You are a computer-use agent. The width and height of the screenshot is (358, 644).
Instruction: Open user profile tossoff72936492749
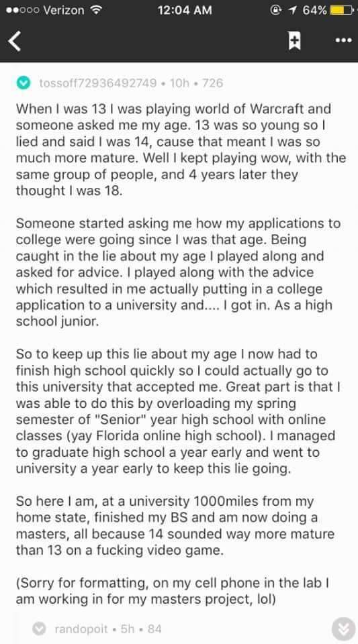[98, 83]
